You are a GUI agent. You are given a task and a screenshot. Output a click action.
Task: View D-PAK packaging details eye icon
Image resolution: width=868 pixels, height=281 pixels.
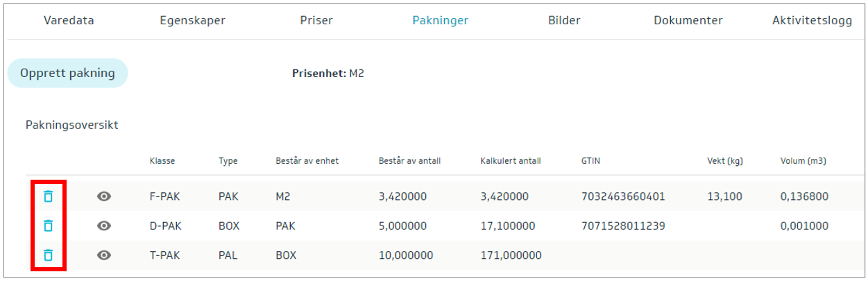click(x=104, y=225)
